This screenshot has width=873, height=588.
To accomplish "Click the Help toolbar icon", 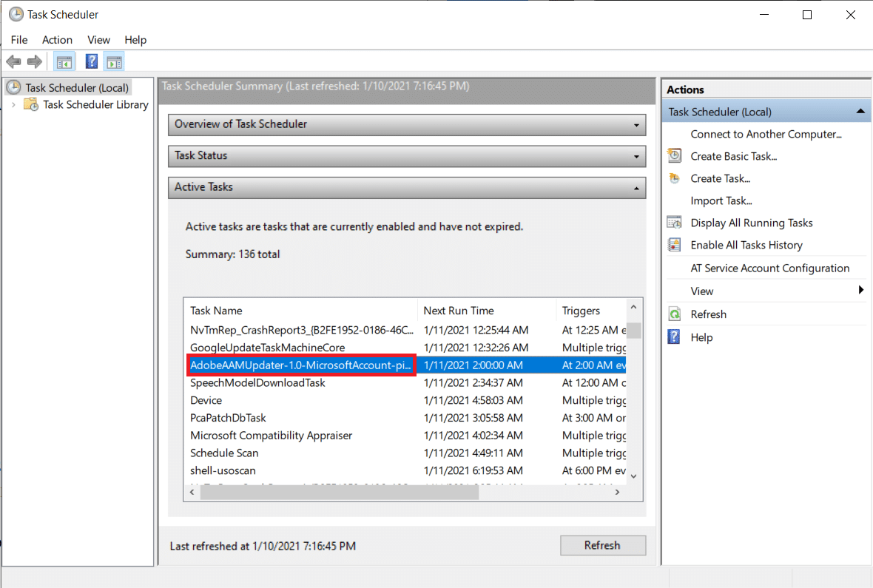I will tap(91, 61).
